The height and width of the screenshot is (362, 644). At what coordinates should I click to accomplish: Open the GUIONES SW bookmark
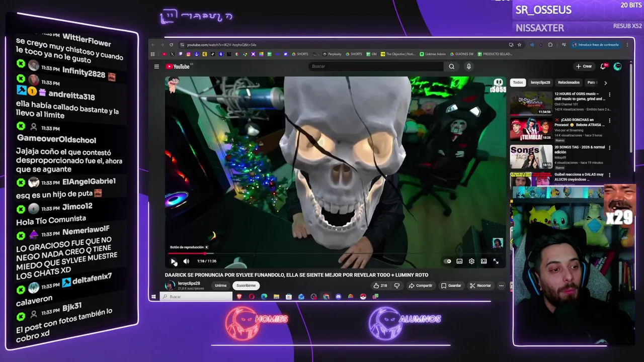462,54
